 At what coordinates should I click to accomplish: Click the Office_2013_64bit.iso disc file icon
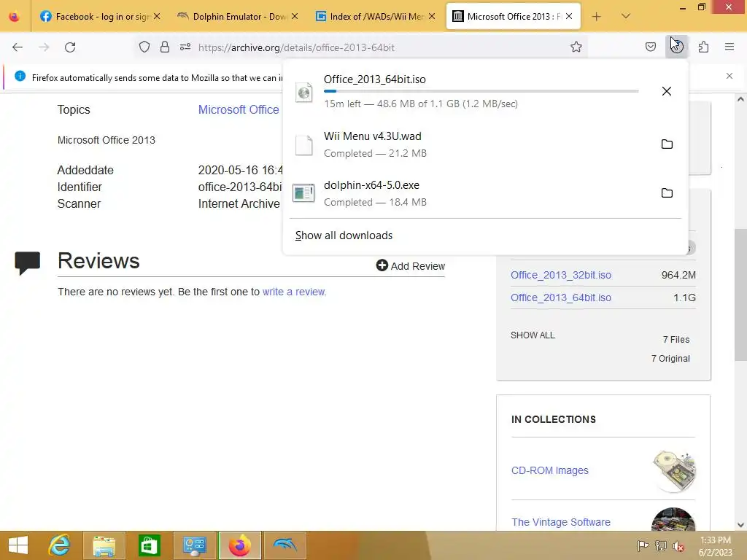(x=304, y=93)
